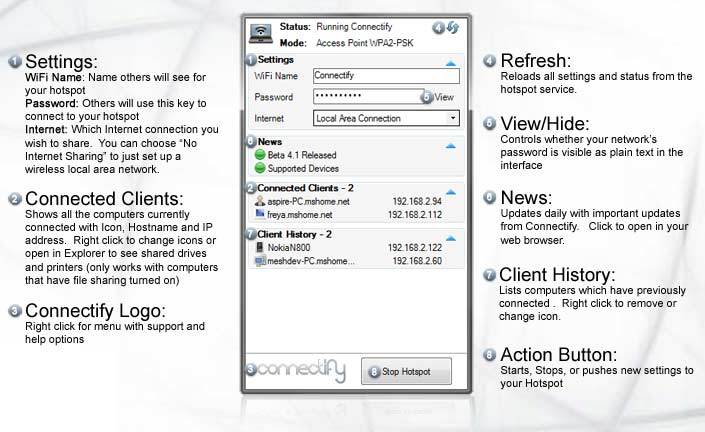Select the freya.mshome.net computer icon
Image resolution: width=705 pixels, height=432 pixels.
pos(260,214)
